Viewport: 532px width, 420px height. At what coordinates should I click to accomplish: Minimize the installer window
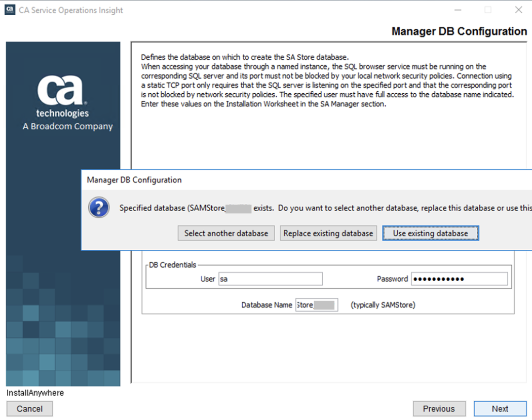click(458, 10)
